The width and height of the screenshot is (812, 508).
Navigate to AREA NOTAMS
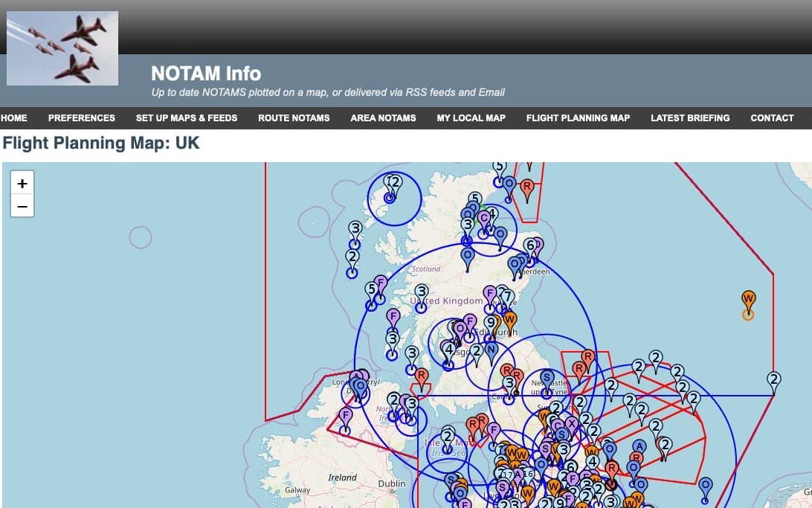383,118
